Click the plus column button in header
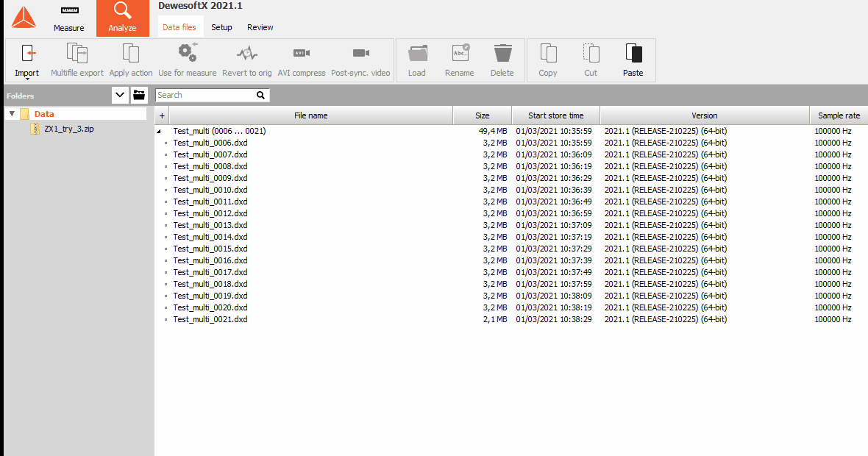 (162, 115)
